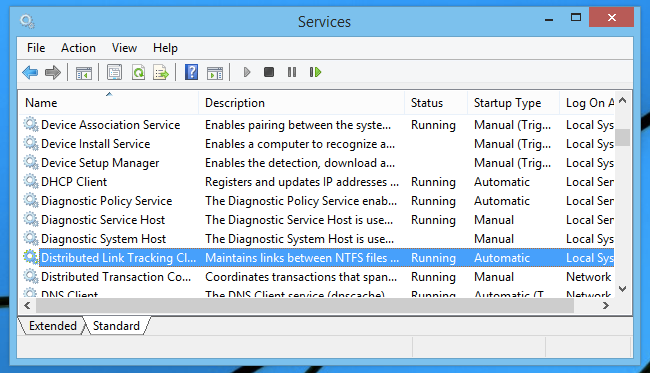Open the Action menu
This screenshot has height=373, width=650.
click(x=78, y=48)
